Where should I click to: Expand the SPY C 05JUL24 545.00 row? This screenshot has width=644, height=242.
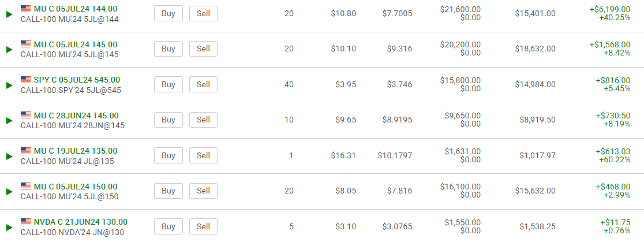[9, 85]
